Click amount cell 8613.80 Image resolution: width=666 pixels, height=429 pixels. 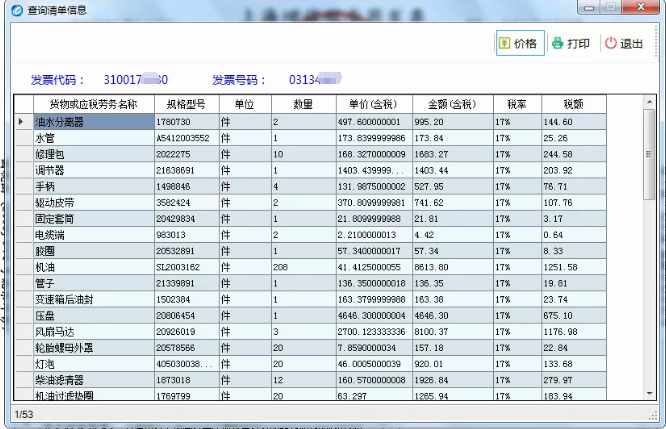452,267
